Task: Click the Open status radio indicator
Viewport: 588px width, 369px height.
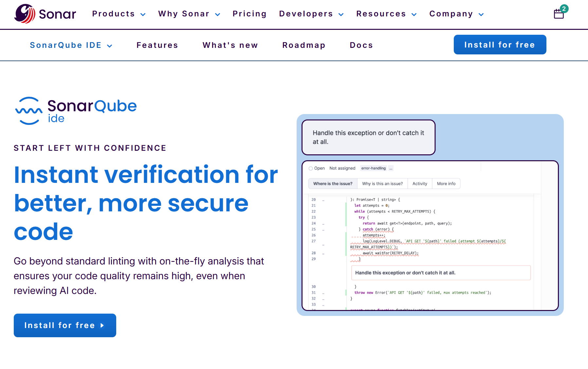Action: tap(311, 168)
